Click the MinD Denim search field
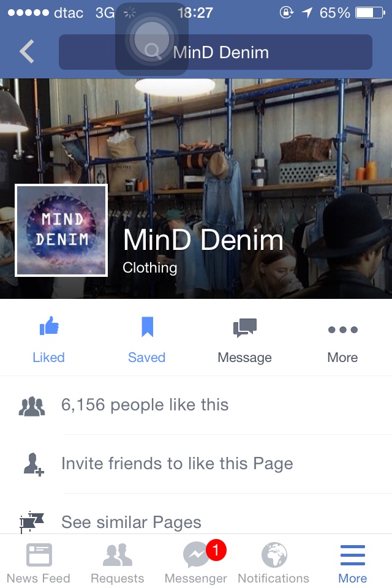This screenshot has width=392, height=588. click(216, 52)
